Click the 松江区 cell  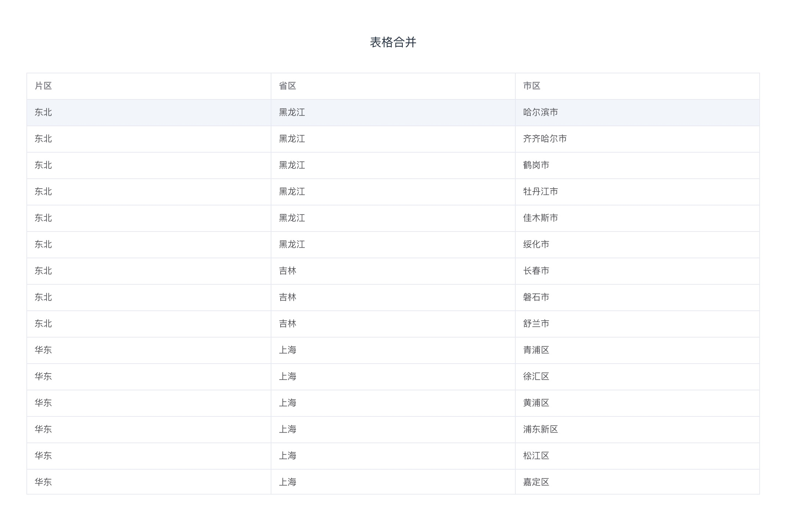[536, 456]
